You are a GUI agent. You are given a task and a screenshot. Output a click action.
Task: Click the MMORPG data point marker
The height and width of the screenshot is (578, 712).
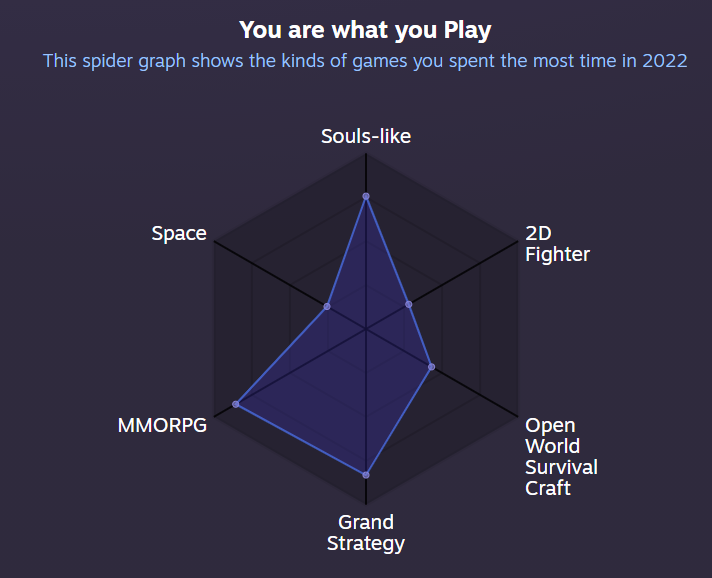tap(236, 404)
